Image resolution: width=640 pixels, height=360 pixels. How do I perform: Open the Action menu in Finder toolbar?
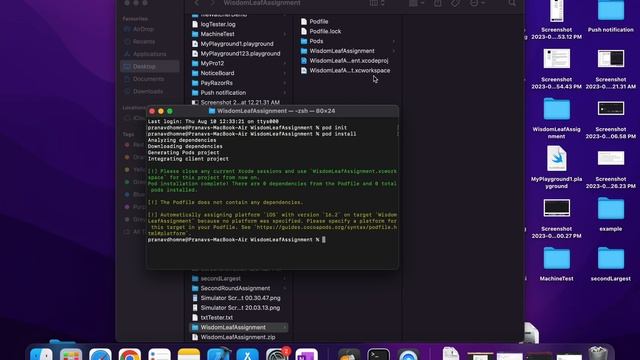click(477, 3)
